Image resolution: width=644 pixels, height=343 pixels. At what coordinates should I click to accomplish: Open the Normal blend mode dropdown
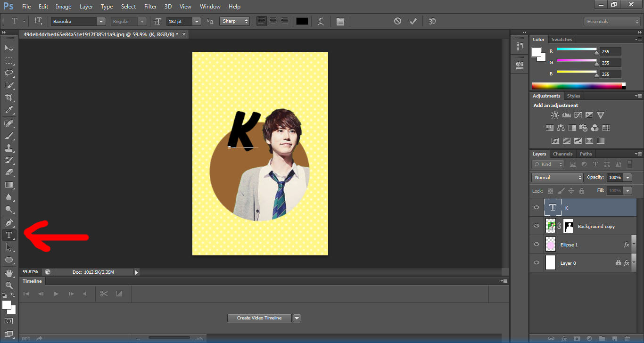pos(557,178)
